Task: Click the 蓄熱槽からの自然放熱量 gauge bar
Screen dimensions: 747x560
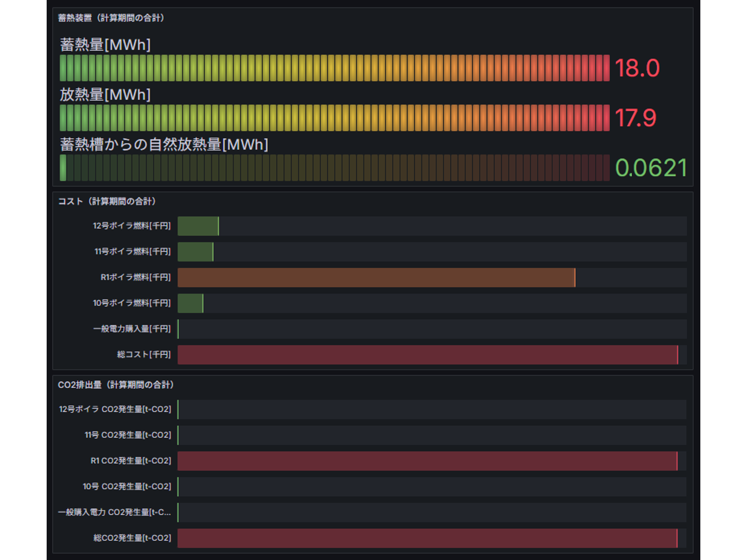Action: pos(335,167)
